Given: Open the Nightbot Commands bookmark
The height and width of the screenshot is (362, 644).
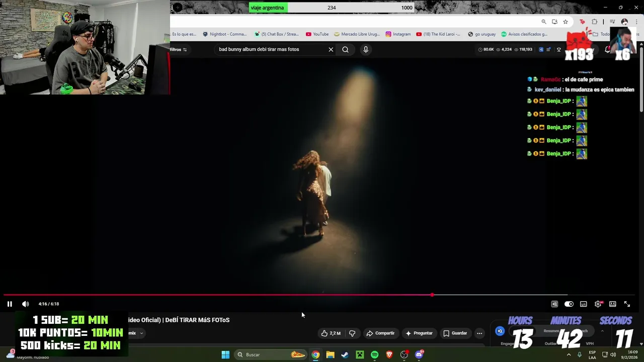Looking at the screenshot, I should [225, 34].
